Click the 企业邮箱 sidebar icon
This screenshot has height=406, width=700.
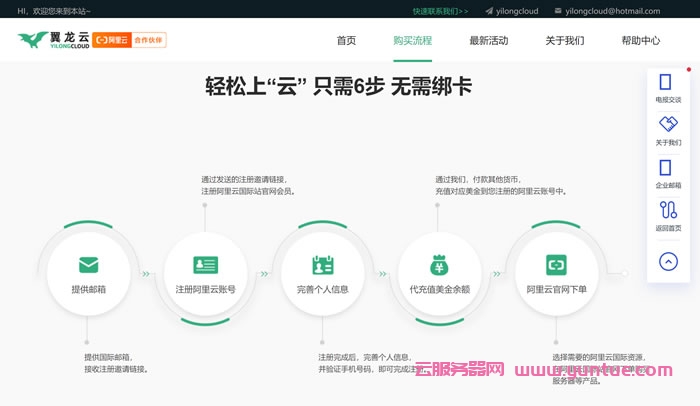pyautogui.click(x=665, y=168)
